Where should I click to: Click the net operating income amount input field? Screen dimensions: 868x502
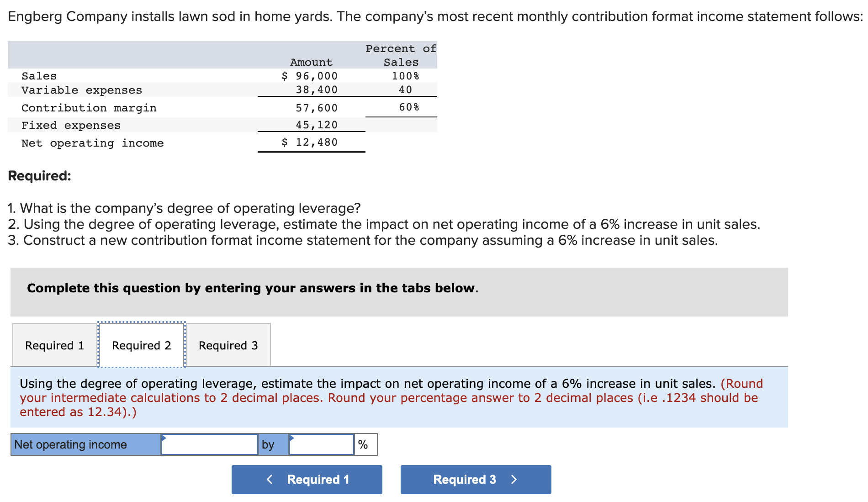point(209,444)
